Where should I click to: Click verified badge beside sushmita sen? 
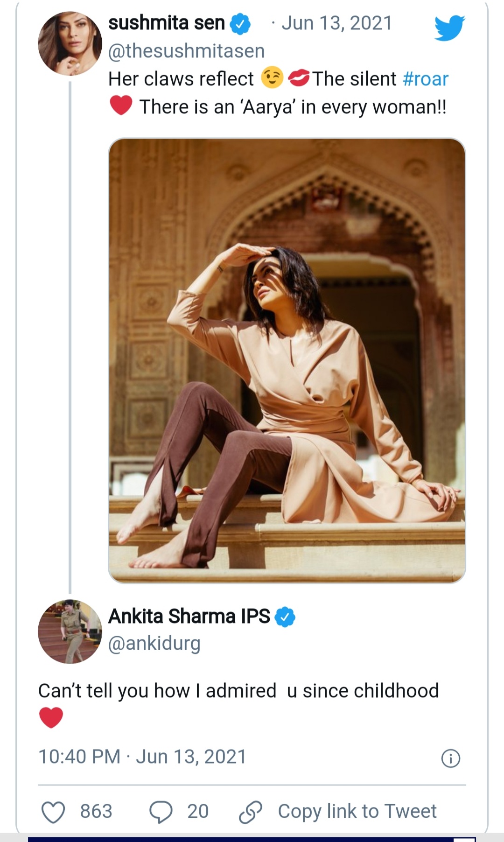[x=240, y=24]
